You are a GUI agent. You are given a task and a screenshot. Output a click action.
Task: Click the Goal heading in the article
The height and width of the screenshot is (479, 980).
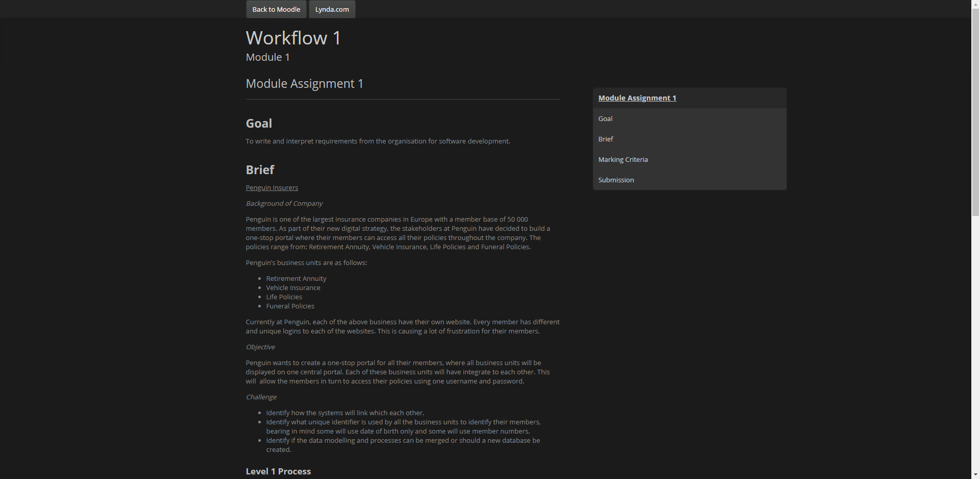point(258,123)
